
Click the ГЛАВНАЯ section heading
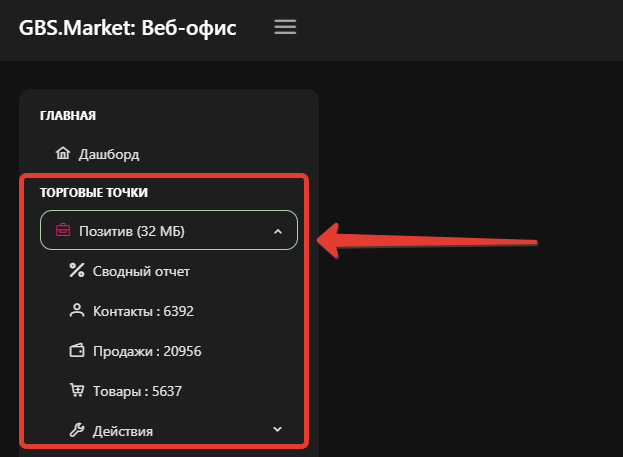pyautogui.click(x=68, y=115)
